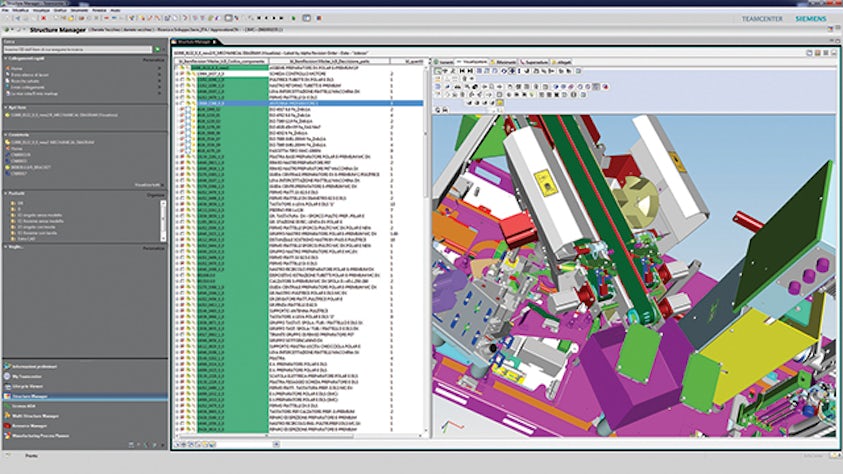
Task: Toggle checkbox on the highlighted blue row
Action: [x=182, y=103]
